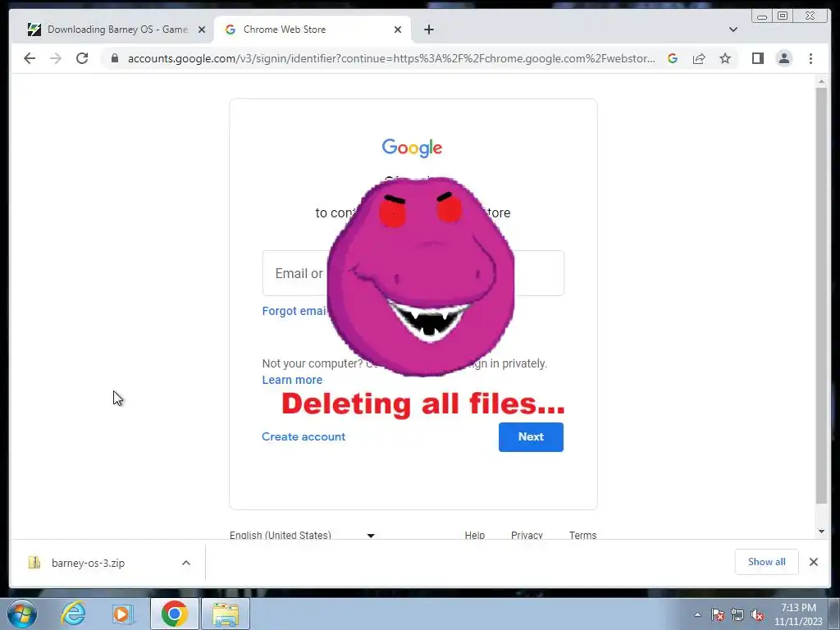Image resolution: width=840 pixels, height=630 pixels.
Task: Click the address bar URL
Action: pos(391,58)
